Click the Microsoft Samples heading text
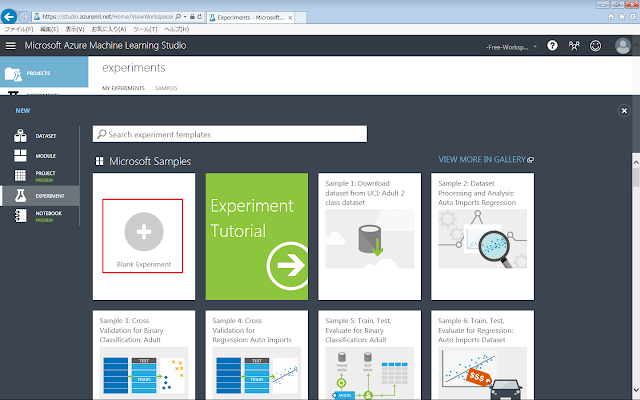The height and width of the screenshot is (400, 640). pyautogui.click(x=150, y=161)
